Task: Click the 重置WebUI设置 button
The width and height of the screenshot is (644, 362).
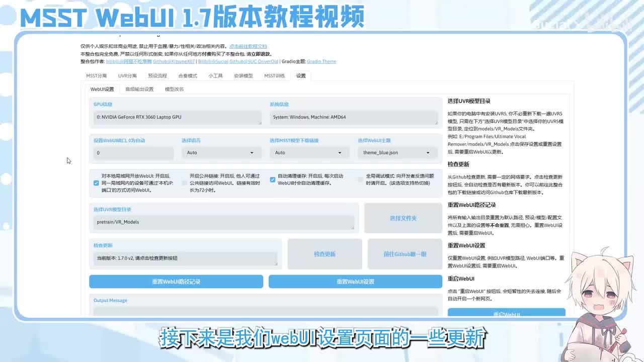Action: (355, 282)
